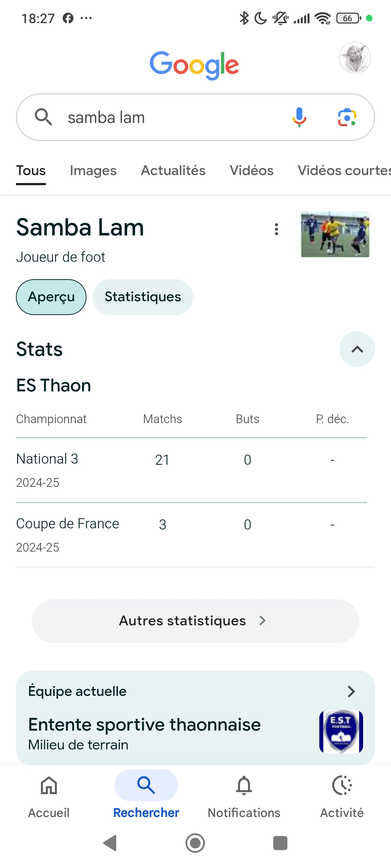
Task: Switch to the Actualités tab
Action: pyautogui.click(x=173, y=171)
